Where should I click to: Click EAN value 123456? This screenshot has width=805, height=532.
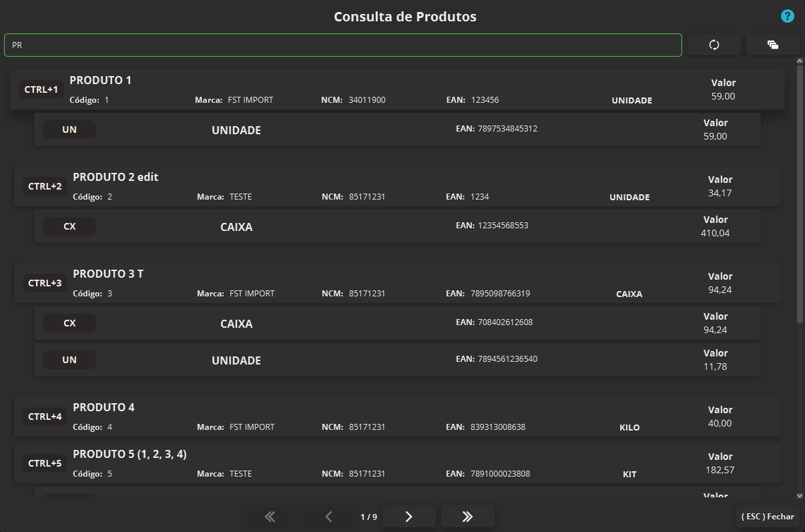(x=485, y=100)
